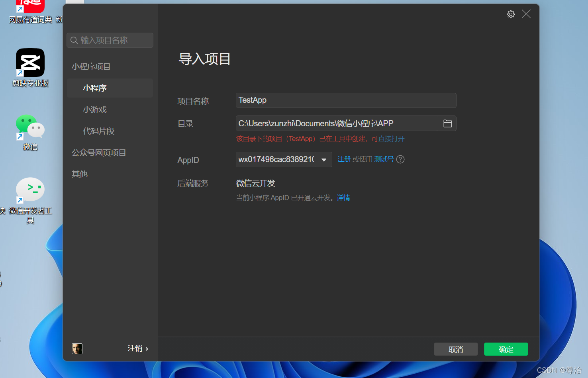Click the 导入项目 heading

204,59
